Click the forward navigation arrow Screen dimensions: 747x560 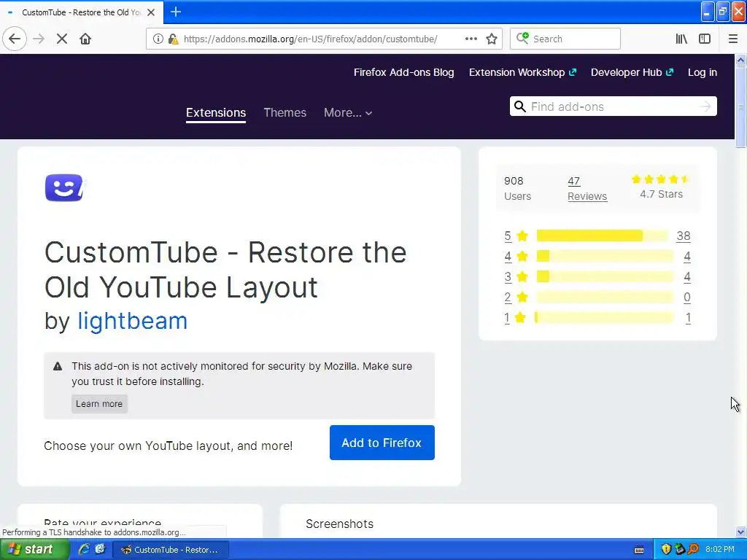[39, 39]
